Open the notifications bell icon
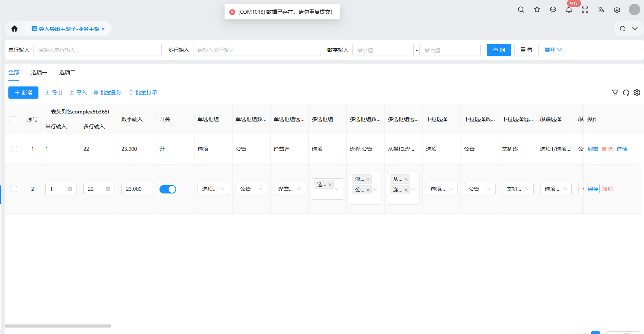Screen dimensions: 644x334 [x=569, y=10]
